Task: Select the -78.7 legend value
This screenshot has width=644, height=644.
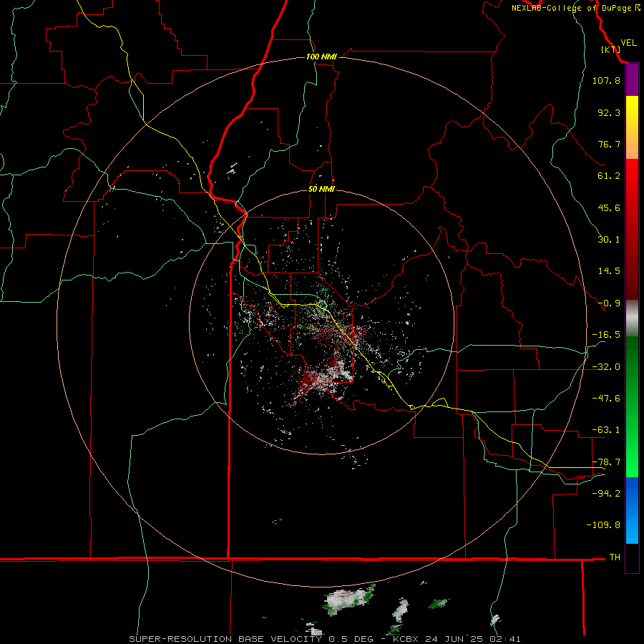Action: [x=606, y=462]
